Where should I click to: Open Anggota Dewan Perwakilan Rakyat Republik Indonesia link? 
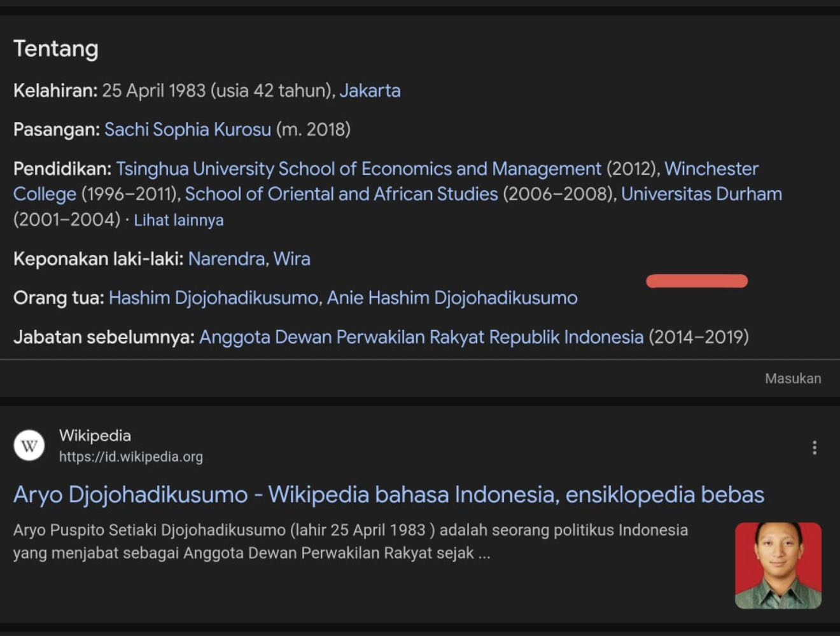tap(421, 336)
